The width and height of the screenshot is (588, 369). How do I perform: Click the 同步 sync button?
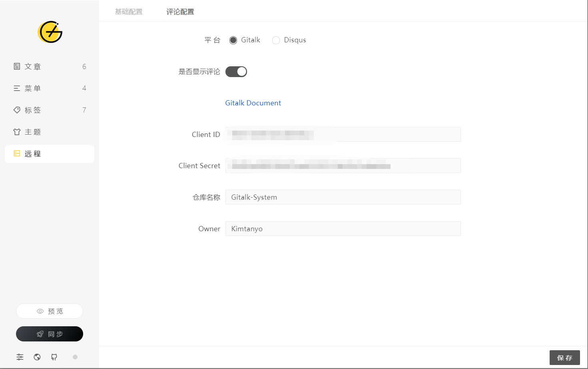click(50, 334)
